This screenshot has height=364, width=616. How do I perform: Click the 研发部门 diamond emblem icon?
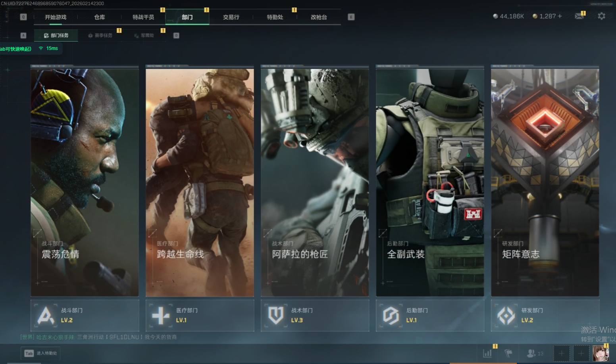pos(506,316)
